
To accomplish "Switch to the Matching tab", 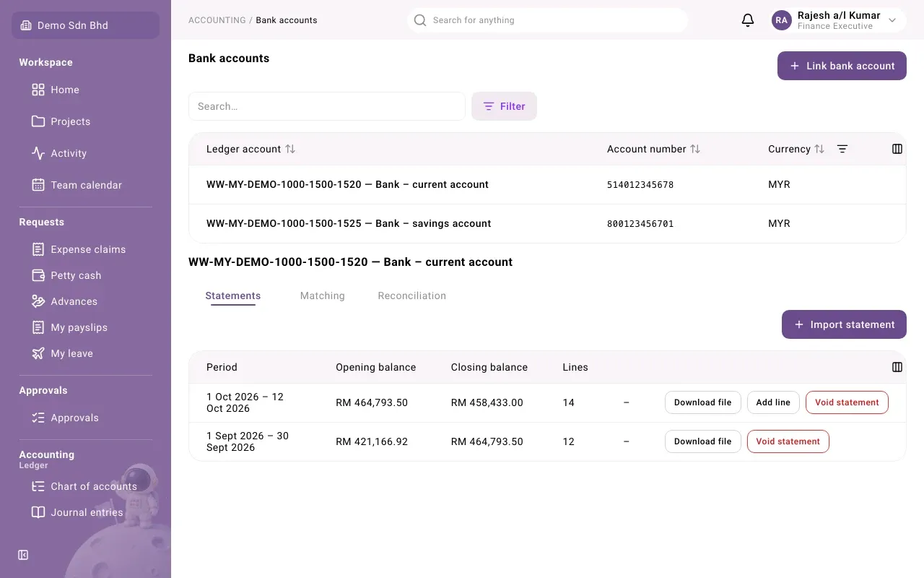I will click(323, 296).
